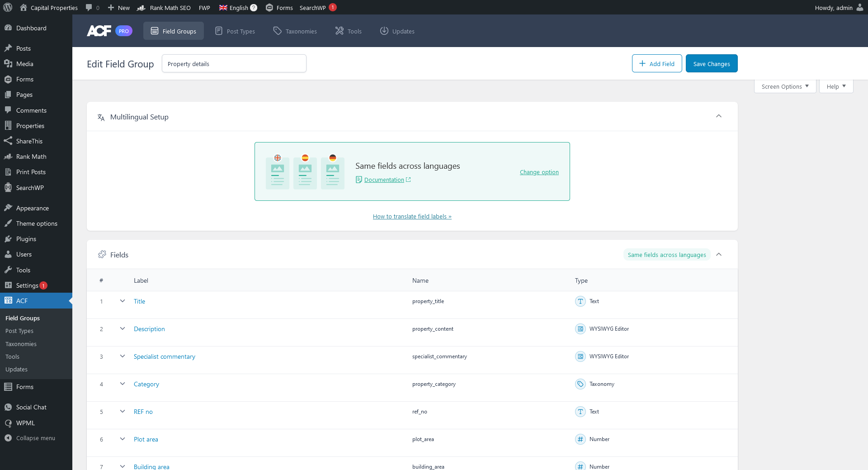
Task: Open the comments bubble icon in admin bar
Action: point(89,8)
